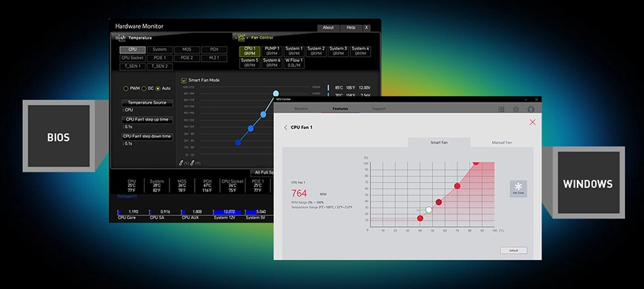The width and height of the screenshot is (644, 289).
Task: Click the System 12V voltage bar
Action: tap(228, 212)
